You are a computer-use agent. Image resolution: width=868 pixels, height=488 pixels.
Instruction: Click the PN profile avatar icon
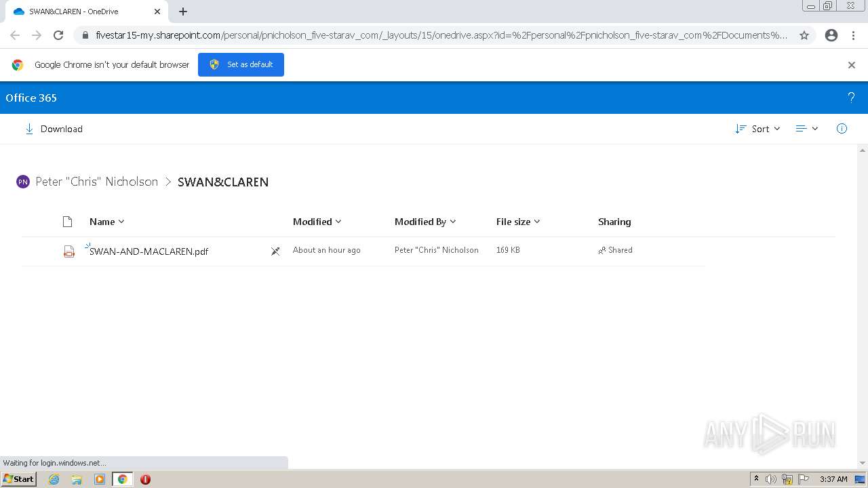[x=23, y=182]
